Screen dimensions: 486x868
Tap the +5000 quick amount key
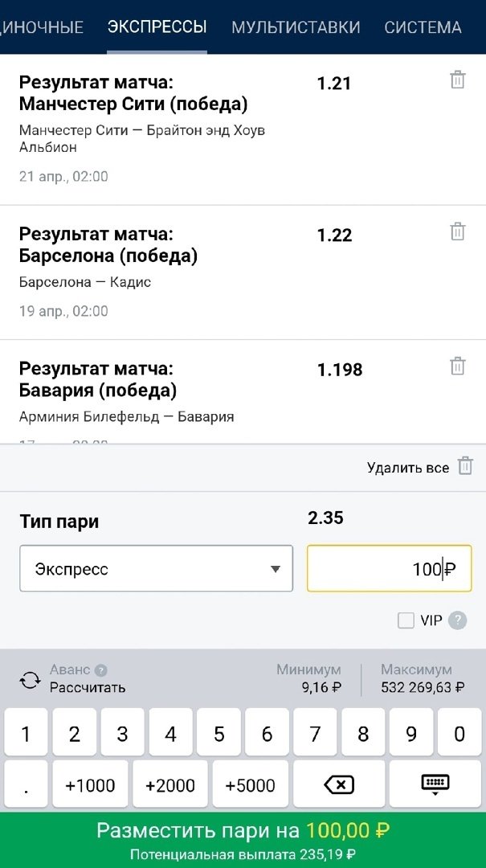[251, 785]
